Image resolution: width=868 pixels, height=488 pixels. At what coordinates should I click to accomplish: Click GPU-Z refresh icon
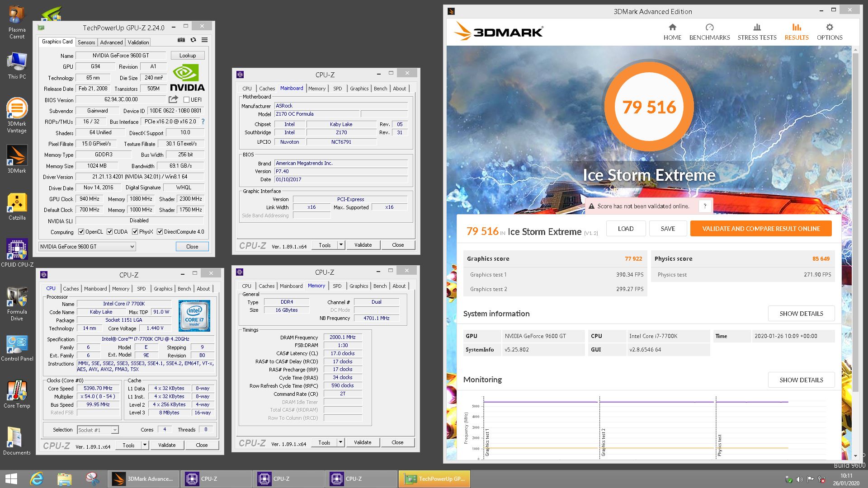coord(193,40)
